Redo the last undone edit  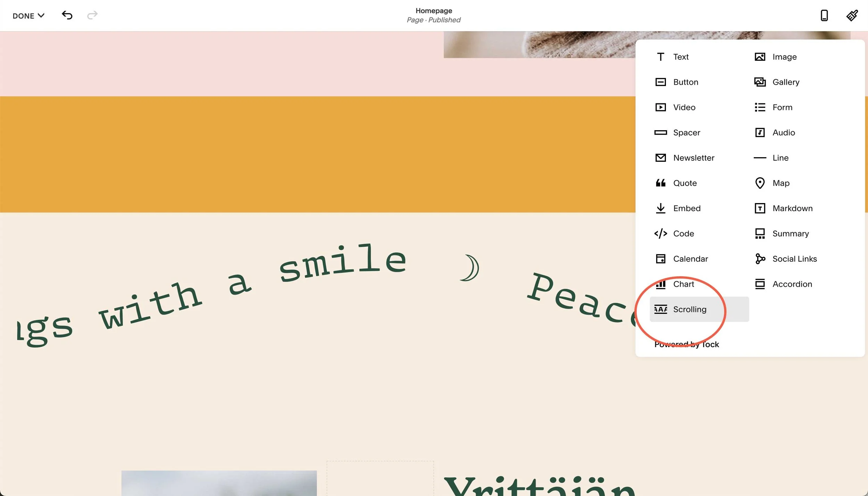pos(92,15)
